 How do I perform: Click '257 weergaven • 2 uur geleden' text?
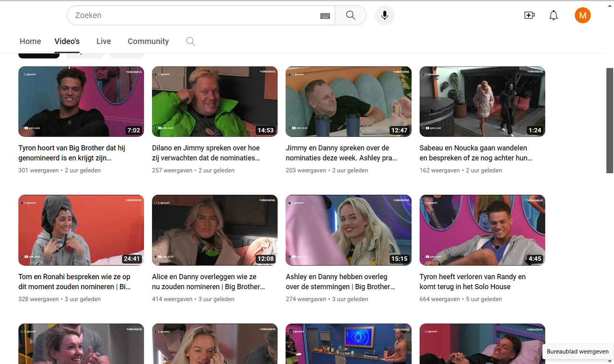pyautogui.click(x=193, y=170)
